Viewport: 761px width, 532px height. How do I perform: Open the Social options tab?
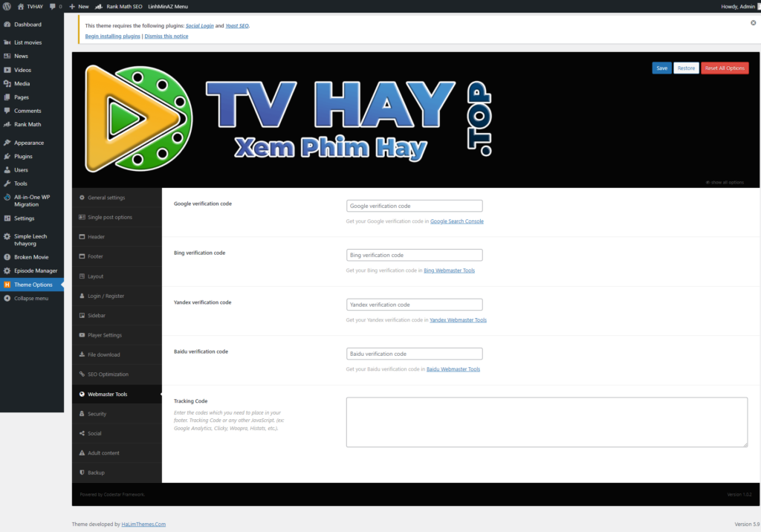(117, 433)
